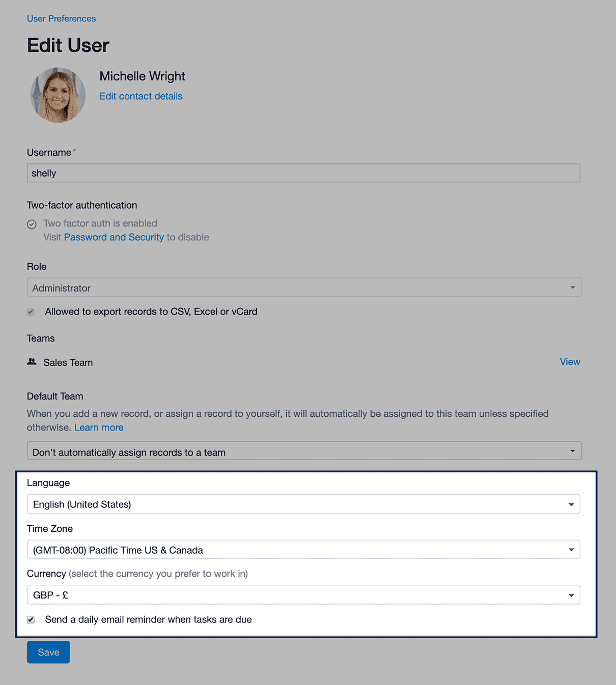Open the Learn more link

[99, 427]
